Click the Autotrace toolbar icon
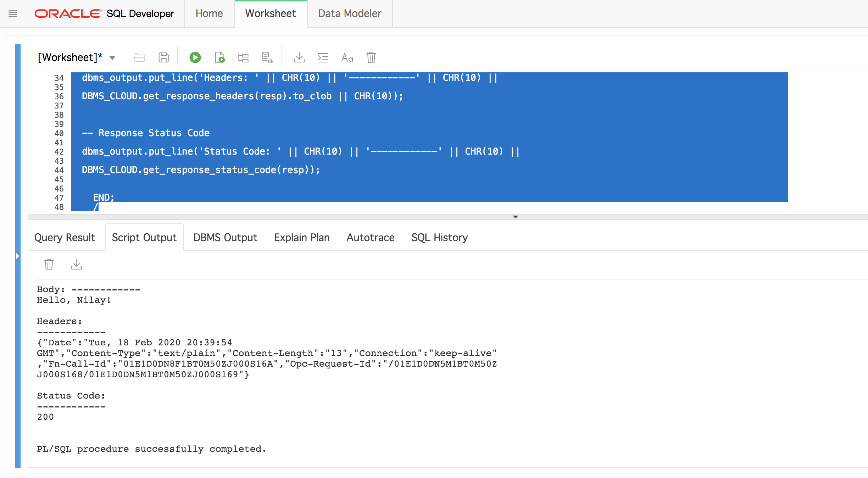868x478 pixels. pos(267,57)
